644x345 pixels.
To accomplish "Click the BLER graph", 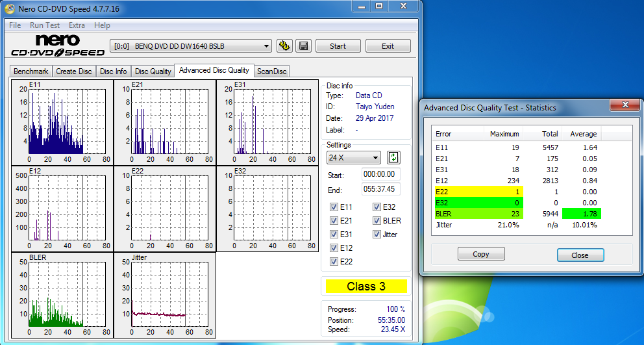I will pyautogui.click(x=62, y=295).
